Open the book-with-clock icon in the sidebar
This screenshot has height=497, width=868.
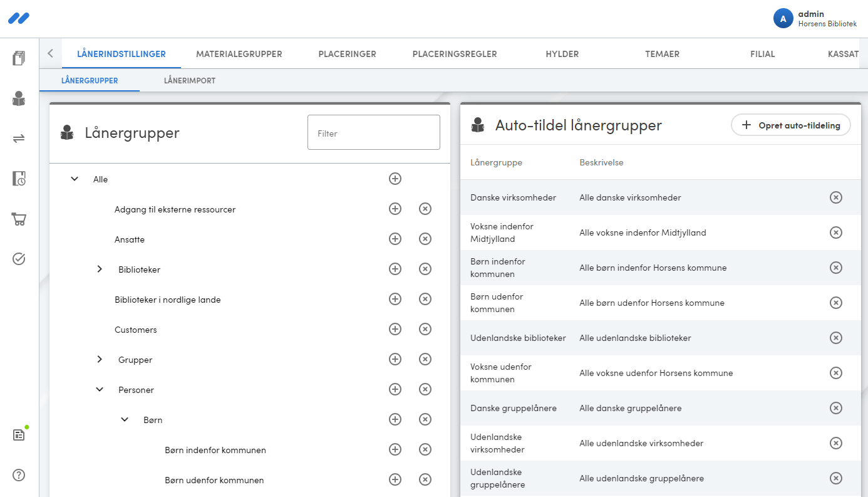click(x=19, y=179)
